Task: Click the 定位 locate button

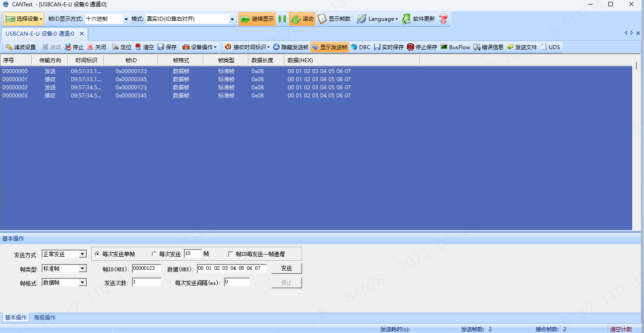Action: pos(122,47)
